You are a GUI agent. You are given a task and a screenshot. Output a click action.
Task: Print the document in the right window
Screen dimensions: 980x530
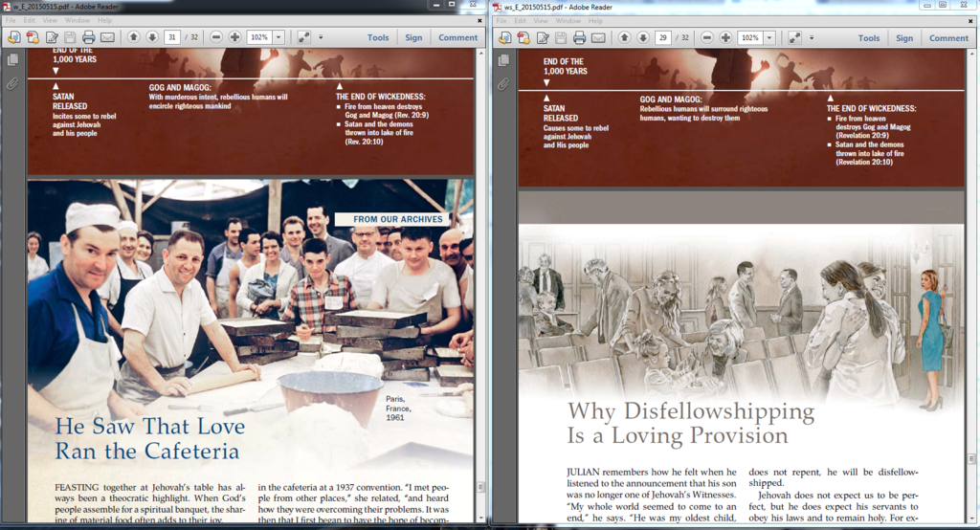point(579,38)
